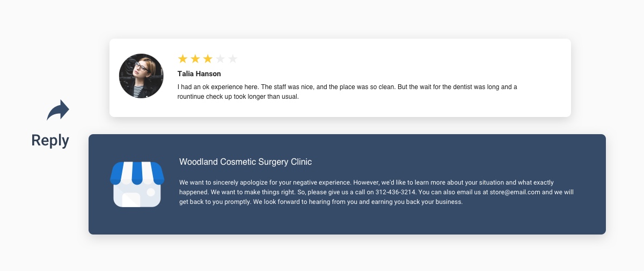This screenshot has height=271, width=644.
Task: Open Talia Hanson's profile photo
Action: pyautogui.click(x=141, y=76)
